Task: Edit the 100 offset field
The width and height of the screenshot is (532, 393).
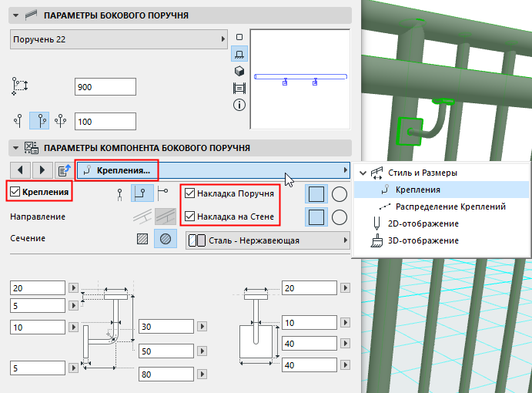Action: click(105, 122)
